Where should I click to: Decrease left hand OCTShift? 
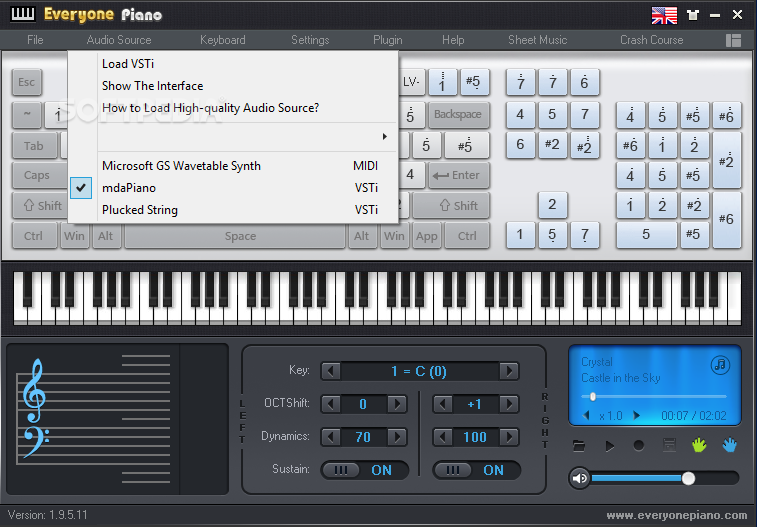[331, 404]
